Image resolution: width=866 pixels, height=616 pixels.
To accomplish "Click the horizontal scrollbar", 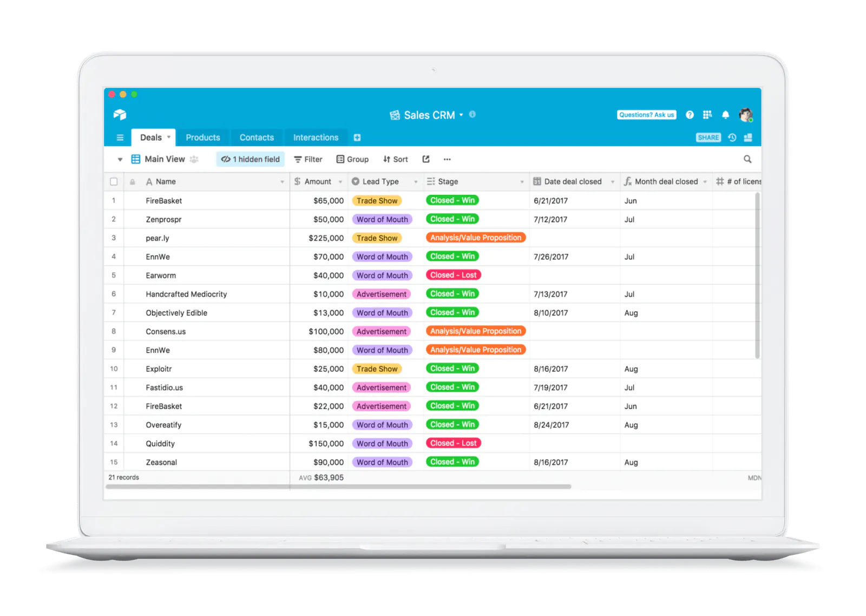I will [x=338, y=487].
